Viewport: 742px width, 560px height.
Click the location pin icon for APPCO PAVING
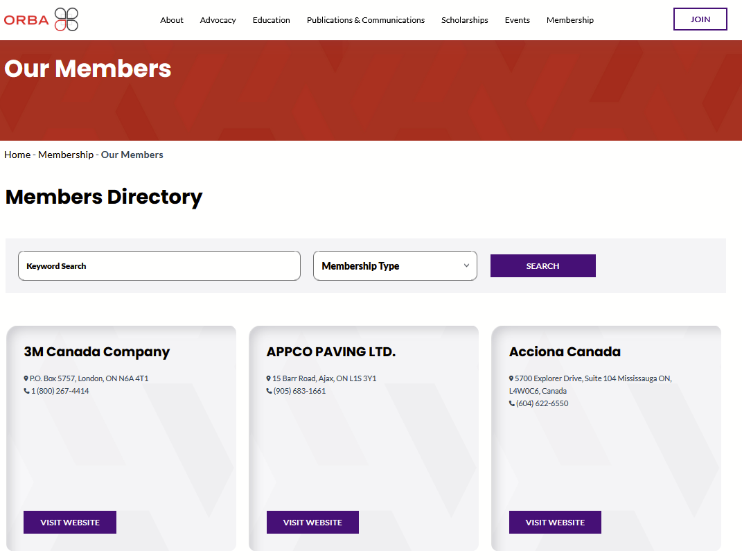coord(269,378)
